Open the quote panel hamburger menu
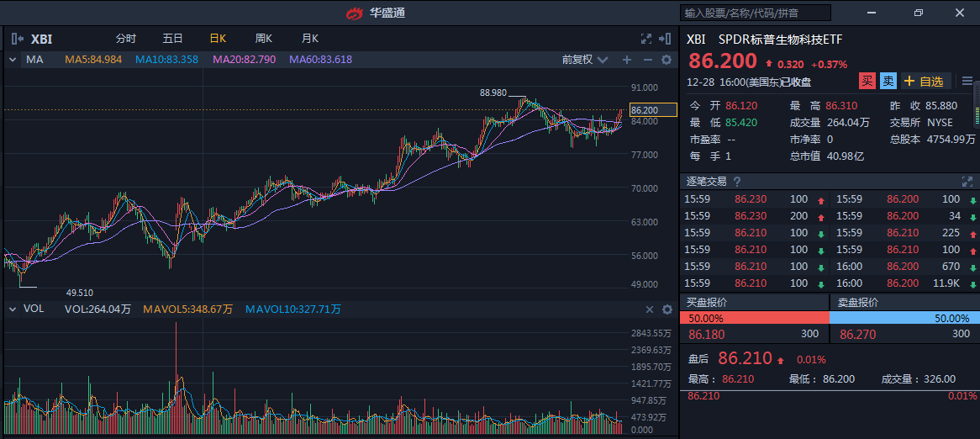Viewport: 980px width, 439px height. click(x=967, y=81)
